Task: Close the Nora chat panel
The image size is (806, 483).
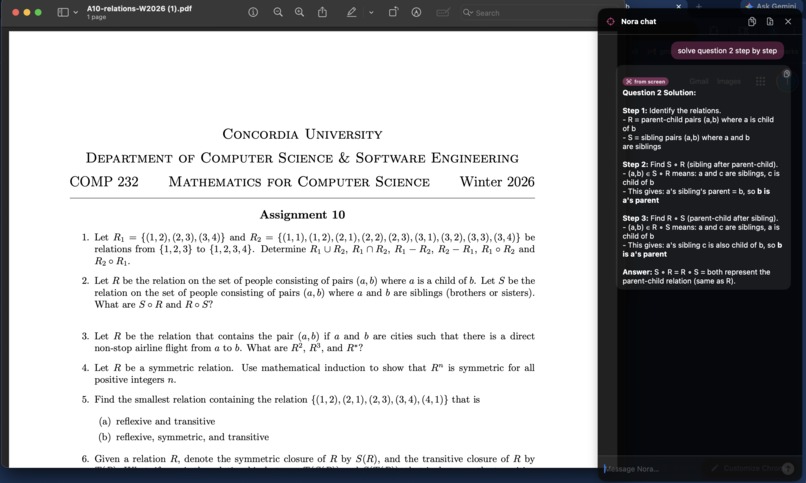Action: point(788,22)
